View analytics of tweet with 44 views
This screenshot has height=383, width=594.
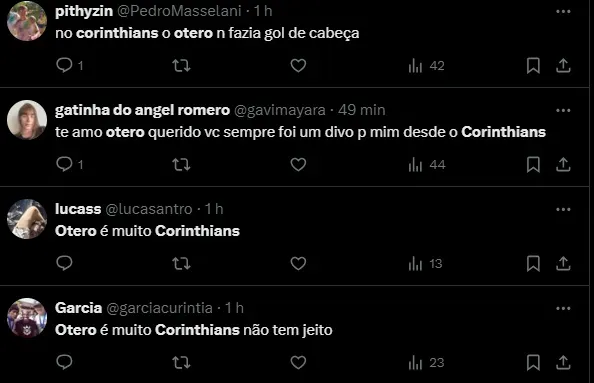(x=427, y=165)
